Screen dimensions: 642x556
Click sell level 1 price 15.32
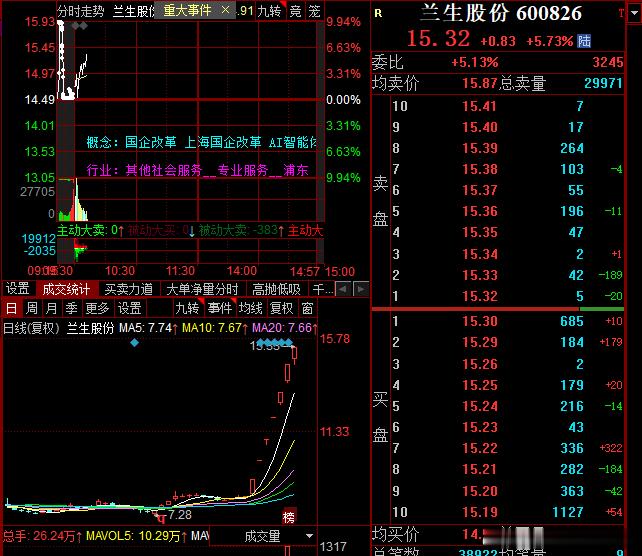479,296
